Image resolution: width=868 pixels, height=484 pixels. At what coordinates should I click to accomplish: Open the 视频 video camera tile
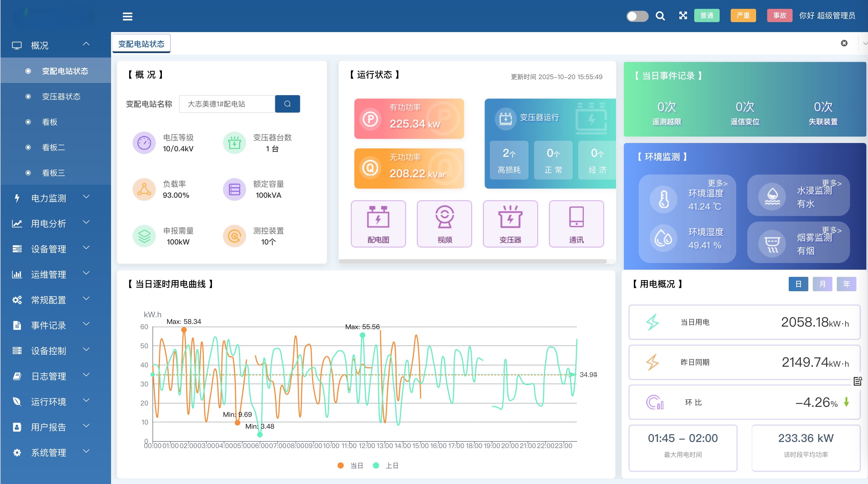(x=444, y=224)
